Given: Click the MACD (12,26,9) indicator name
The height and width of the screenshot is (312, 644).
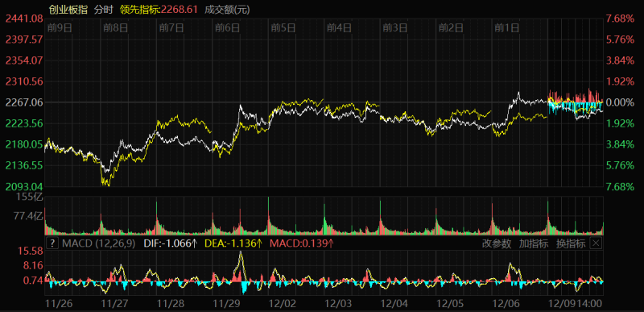Looking at the screenshot, I should click(x=98, y=243).
